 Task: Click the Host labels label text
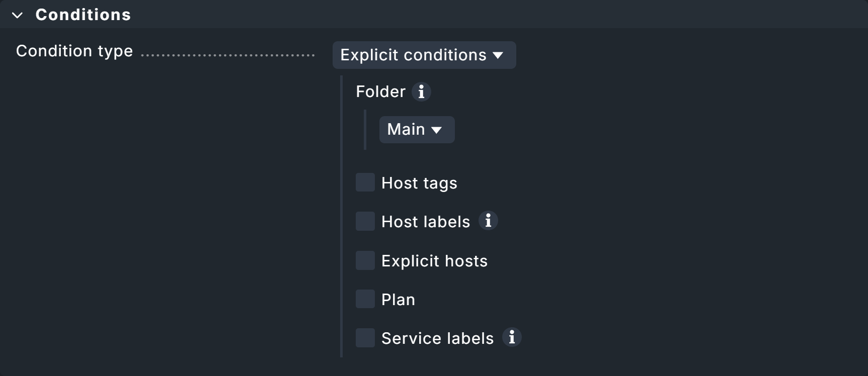click(x=426, y=222)
